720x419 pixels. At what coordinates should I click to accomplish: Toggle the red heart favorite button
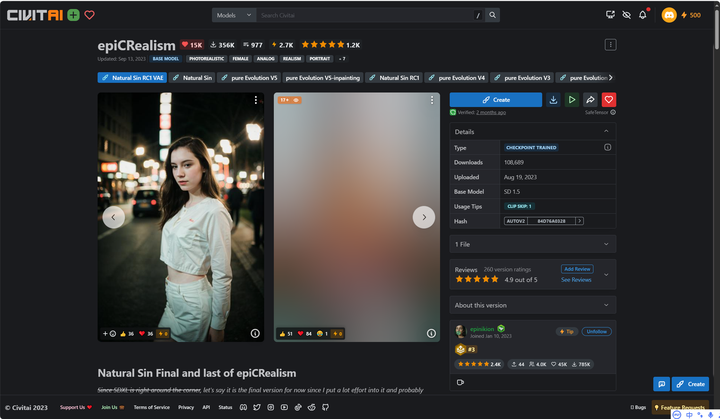(x=608, y=100)
